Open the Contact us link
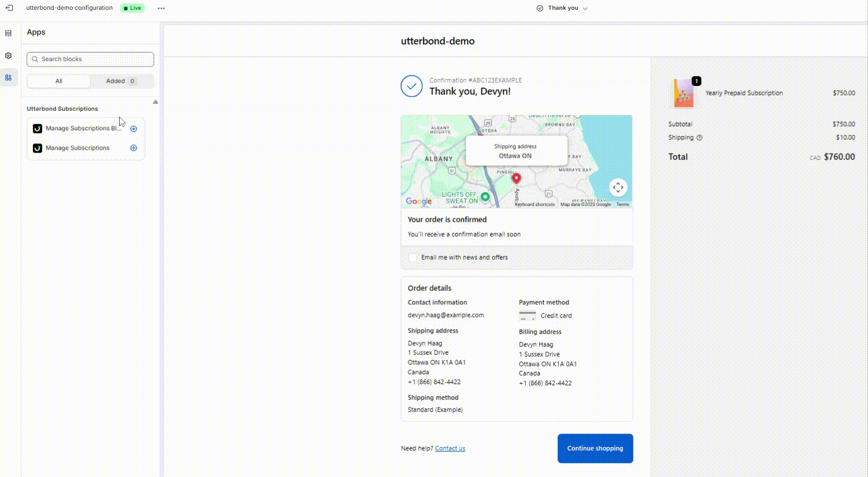868x477 pixels. [x=450, y=448]
